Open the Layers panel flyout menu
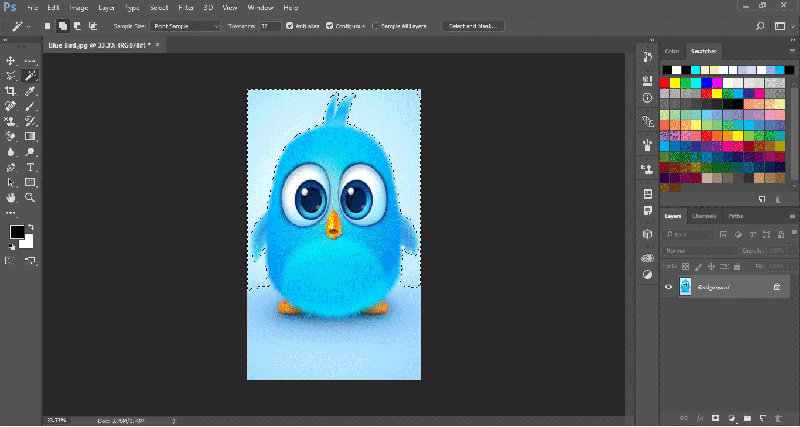The width and height of the screenshot is (800, 427). [792, 216]
